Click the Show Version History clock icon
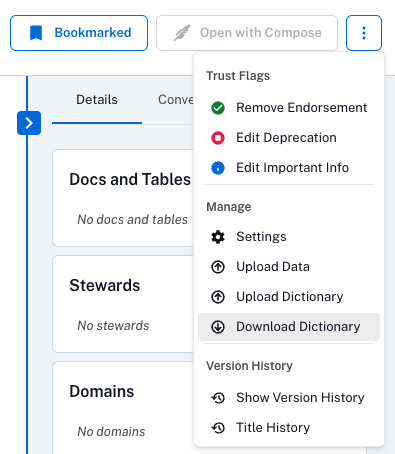Viewport: 395px width, 454px height. point(218,398)
